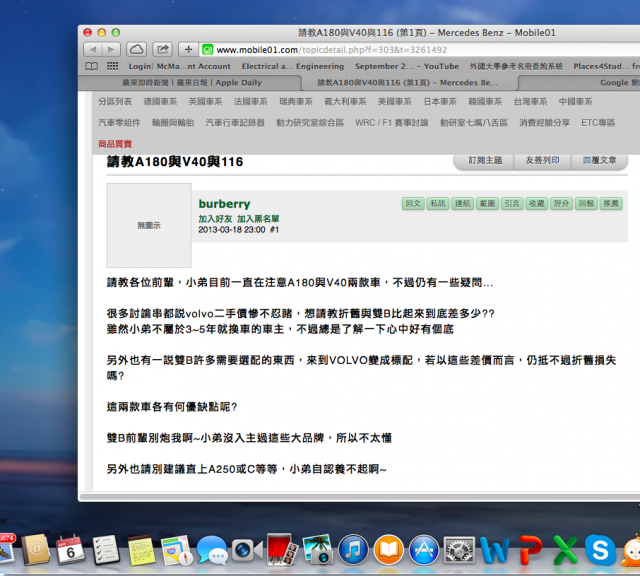Open yellow Notes app in Dock
The width and height of the screenshot is (640, 576).
141,550
